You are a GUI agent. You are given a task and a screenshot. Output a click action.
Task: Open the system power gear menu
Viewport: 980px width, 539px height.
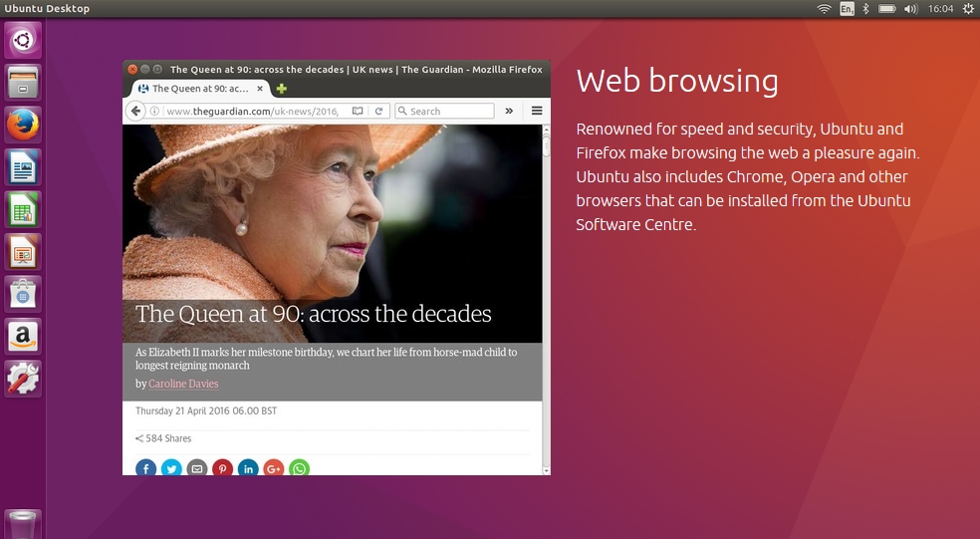pos(967,9)
